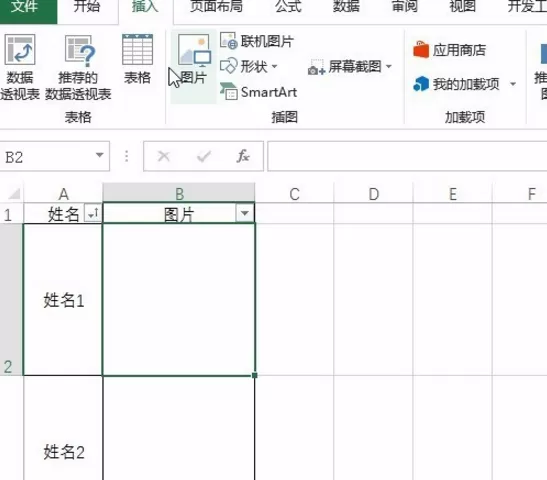Image resolution: width=547 pixels, height=480 pixels.
Task: Confirm entry with the checkmark button
Action: [204, 156]
